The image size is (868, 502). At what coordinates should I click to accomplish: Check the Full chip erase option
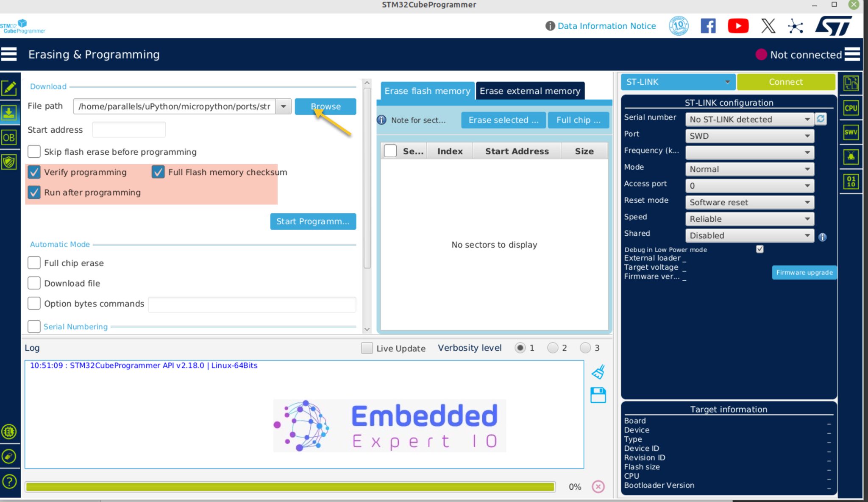34,262
